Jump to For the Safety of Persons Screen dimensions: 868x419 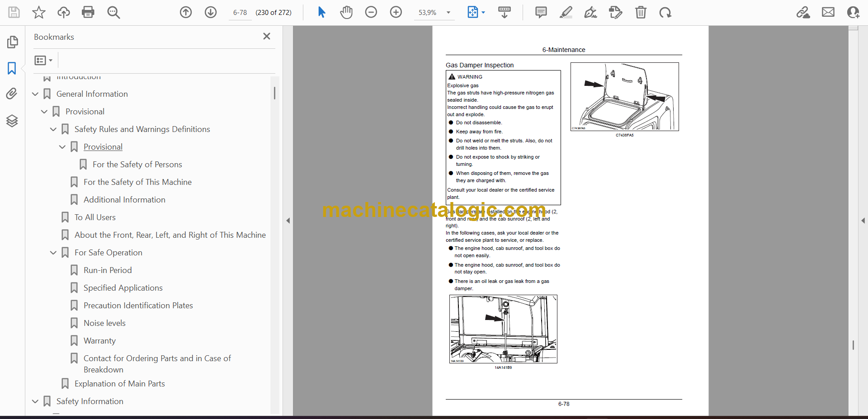point(137,165)
